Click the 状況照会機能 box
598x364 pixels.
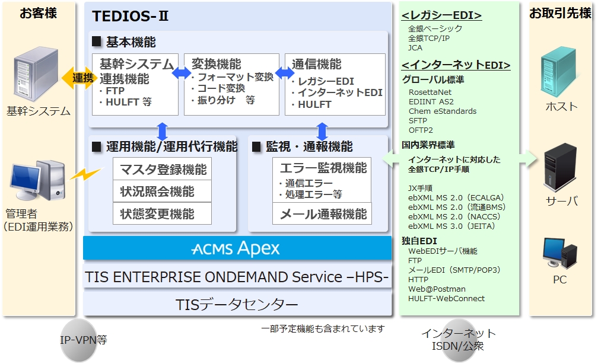(x=163, y=191)
